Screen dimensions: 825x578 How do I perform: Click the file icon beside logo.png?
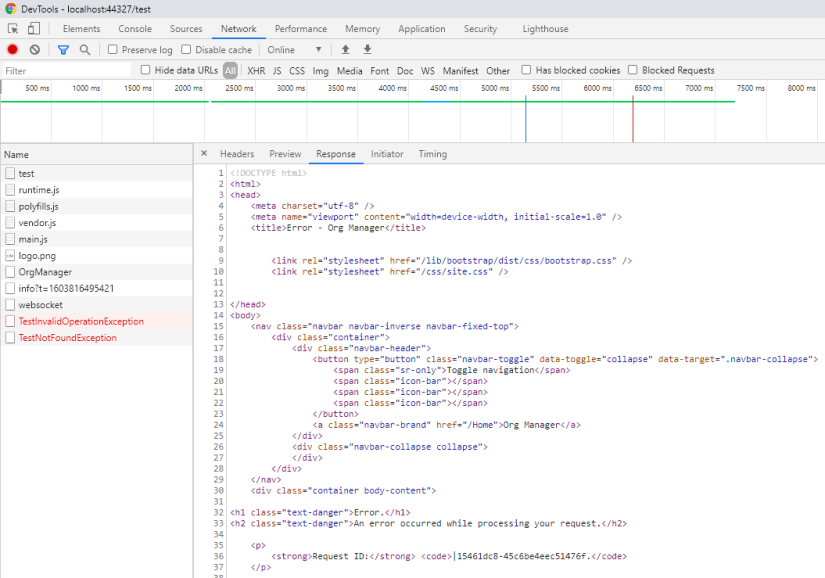[10, 256]
